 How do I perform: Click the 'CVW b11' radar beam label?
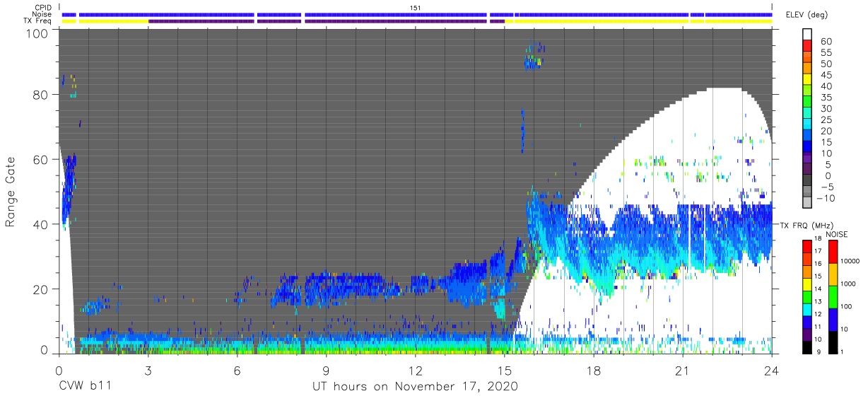tap(84, 386)
